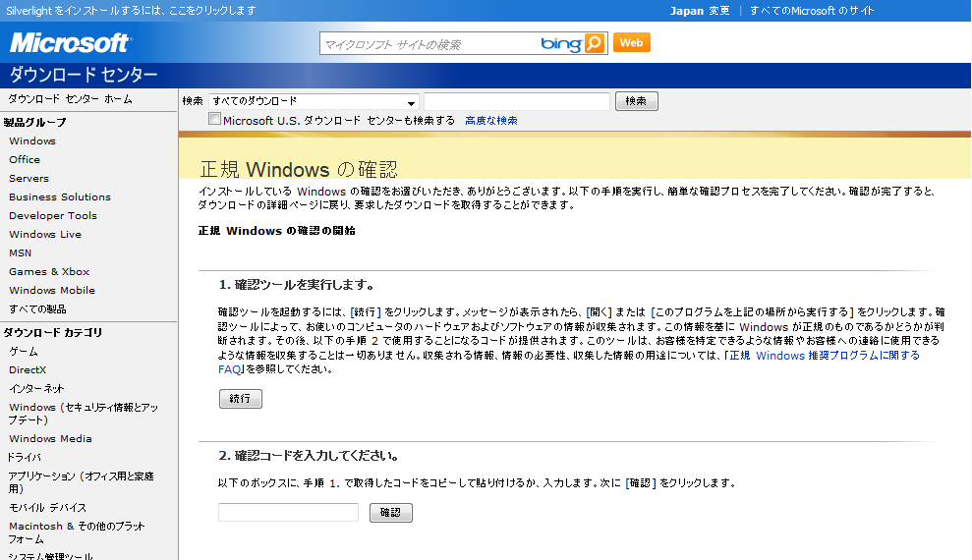Open the MSN sidebar link
This screenshot has width=972, height=560.
coord(20,252)
